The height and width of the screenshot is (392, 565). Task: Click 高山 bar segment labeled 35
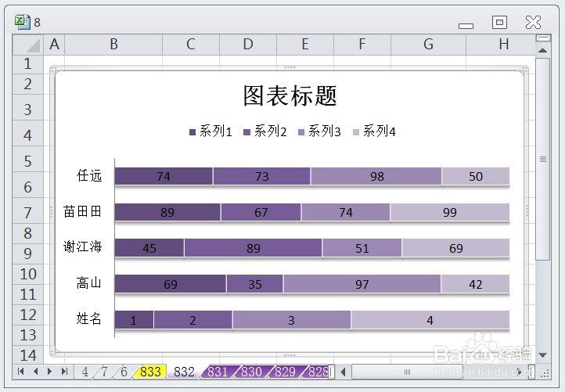tap(255, 284)
